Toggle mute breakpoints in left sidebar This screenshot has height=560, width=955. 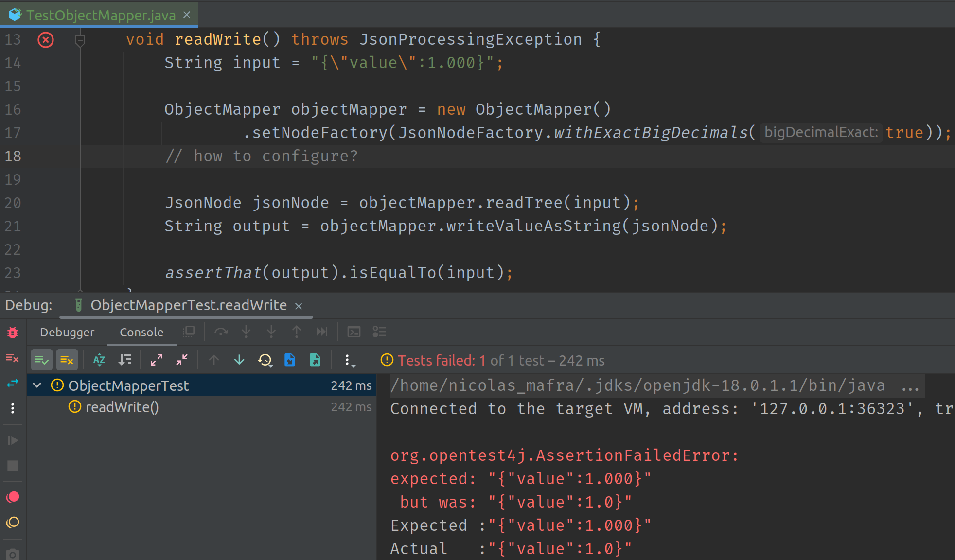coord(13,523)
